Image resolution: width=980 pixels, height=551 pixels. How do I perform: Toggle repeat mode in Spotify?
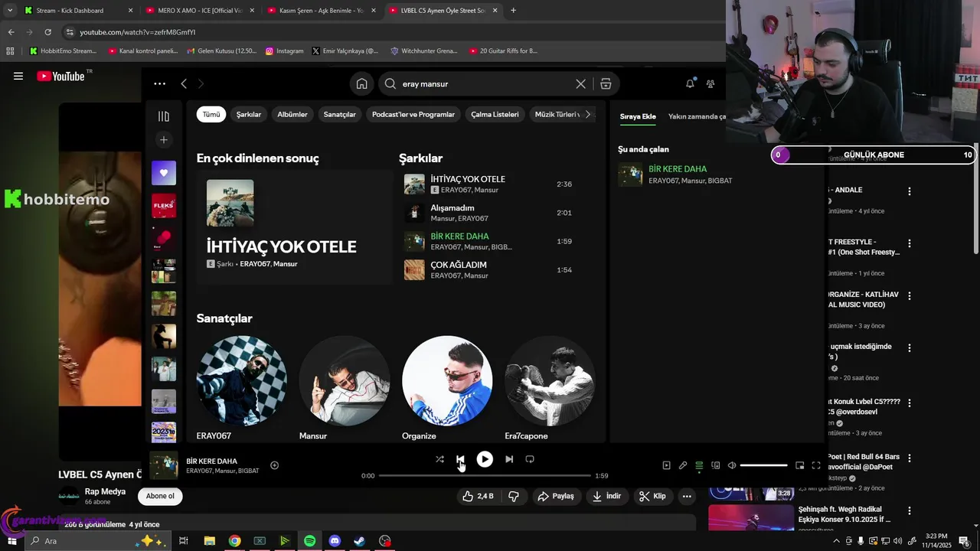click(x=530, y=459)
